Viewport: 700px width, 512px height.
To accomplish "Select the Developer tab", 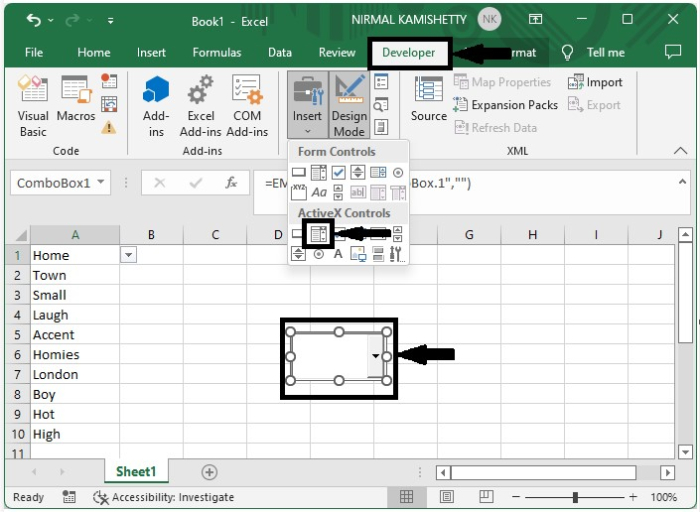I will 408,53.
